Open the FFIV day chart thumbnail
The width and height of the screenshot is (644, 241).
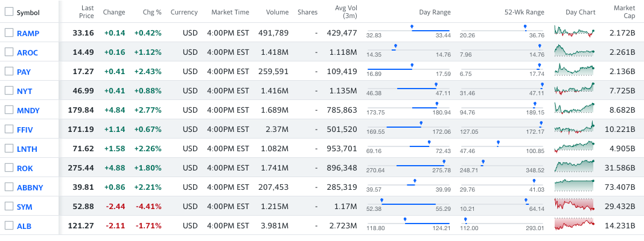click(x=573, y=129)
